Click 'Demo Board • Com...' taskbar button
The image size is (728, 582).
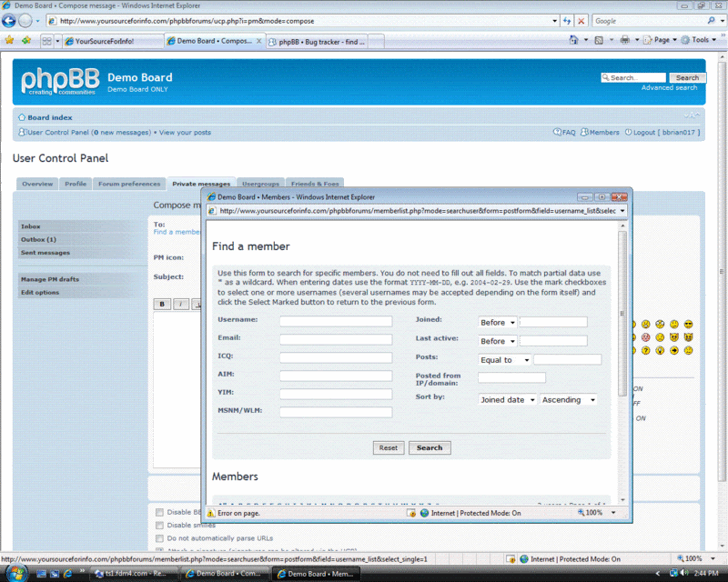224,574
